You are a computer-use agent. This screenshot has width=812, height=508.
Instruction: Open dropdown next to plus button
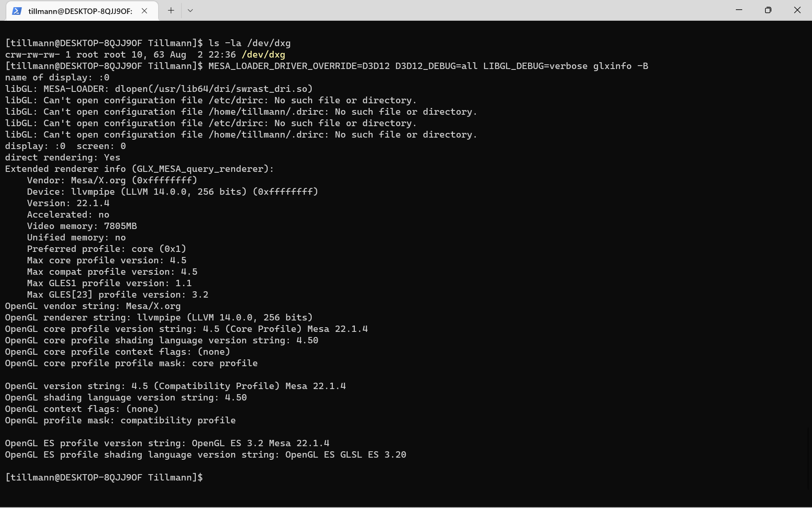point(190,11)
